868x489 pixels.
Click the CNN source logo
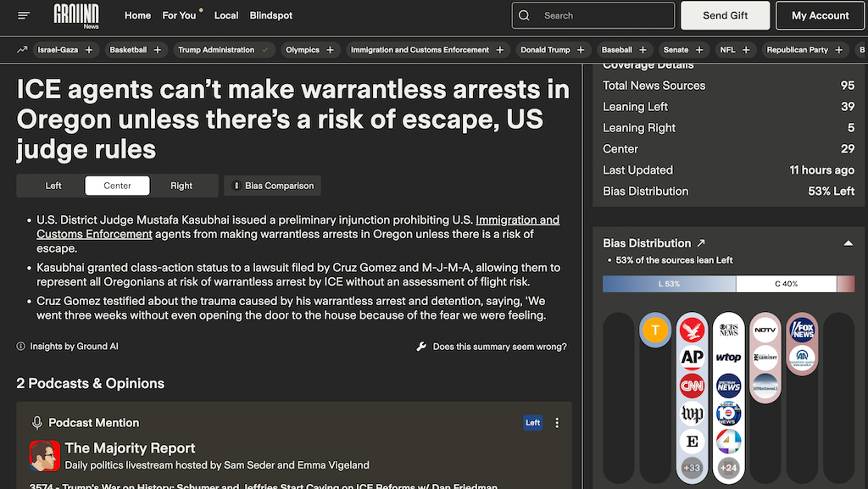(693, 386)
